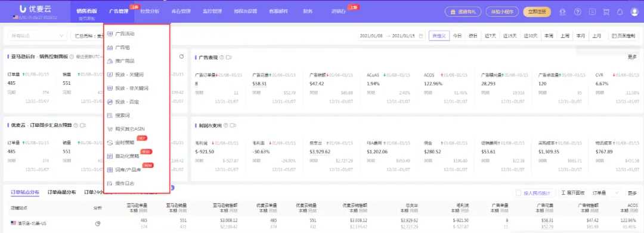Select 购买其它ASIN menu entry
Image resolution: width=644 pixels, height=233 pixels.
coord(130,129)
